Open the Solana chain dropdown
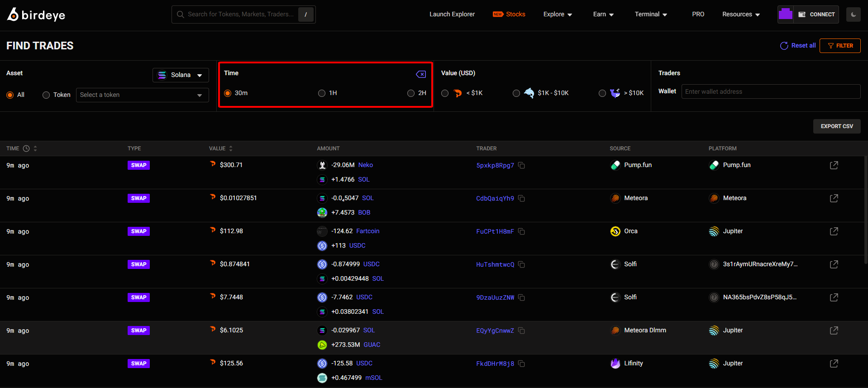The width and height of the screenshot is (868, 388). (181, 75)
